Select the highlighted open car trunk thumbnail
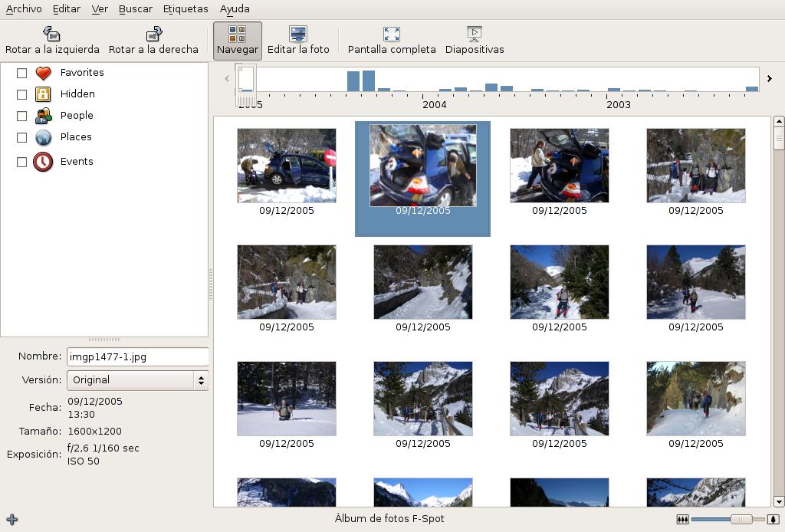 point(423,166)
